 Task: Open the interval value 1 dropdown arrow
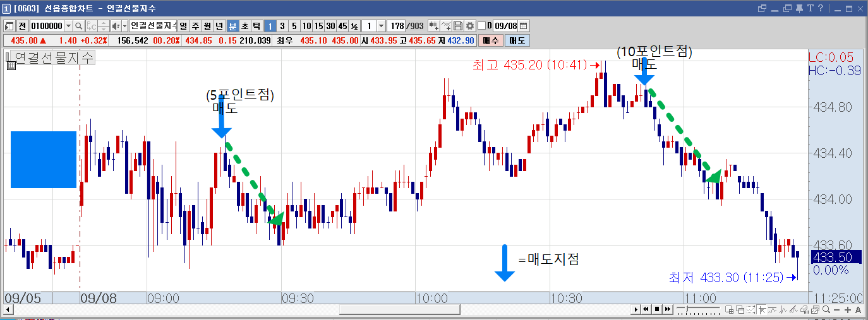381,26
